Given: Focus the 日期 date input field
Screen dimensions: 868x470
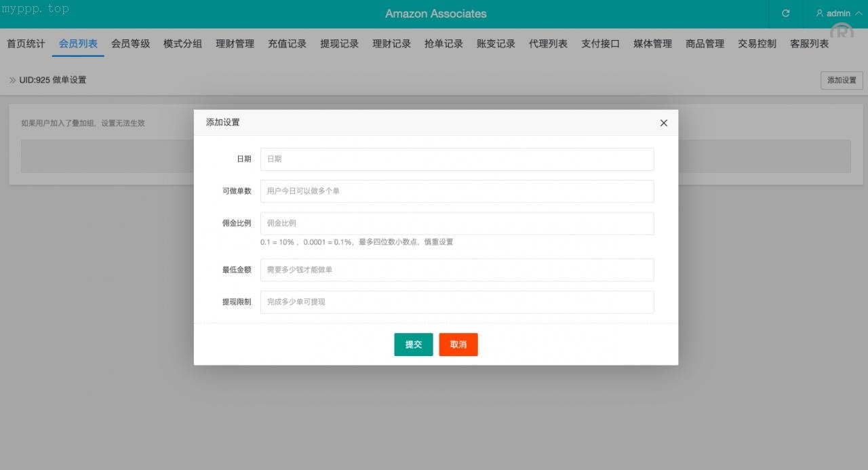Looking at the screenshot, I should coord(456,159).
